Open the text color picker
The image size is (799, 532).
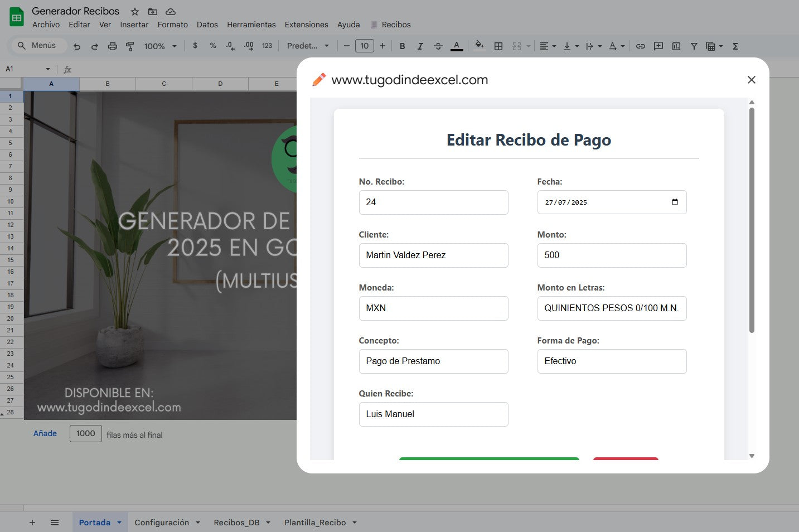click(457, 46)
